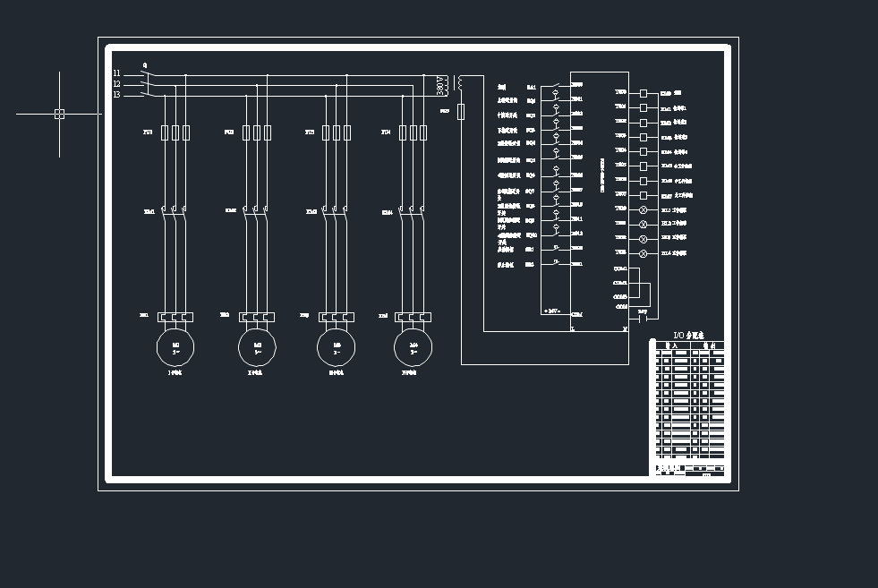
Task: Select thermal relay block above motor M4
Action: (413, 317)
